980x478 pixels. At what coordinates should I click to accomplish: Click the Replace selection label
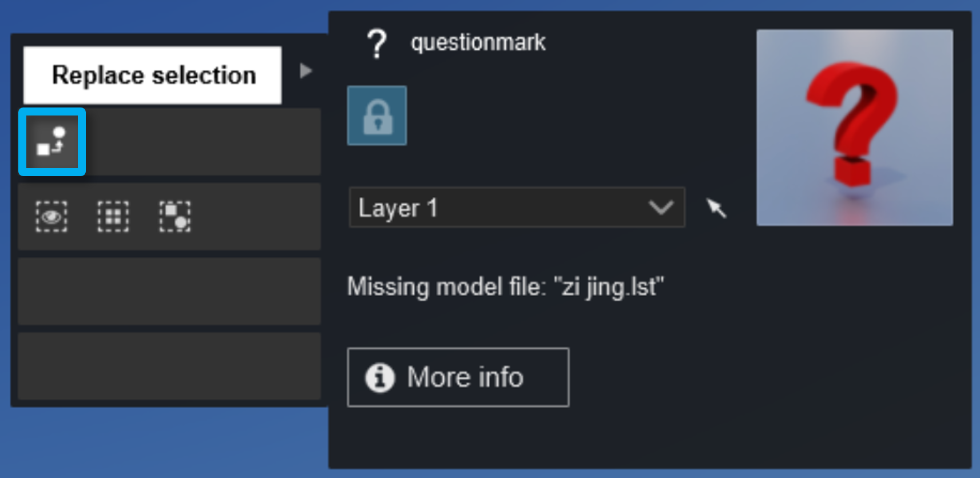153,75
